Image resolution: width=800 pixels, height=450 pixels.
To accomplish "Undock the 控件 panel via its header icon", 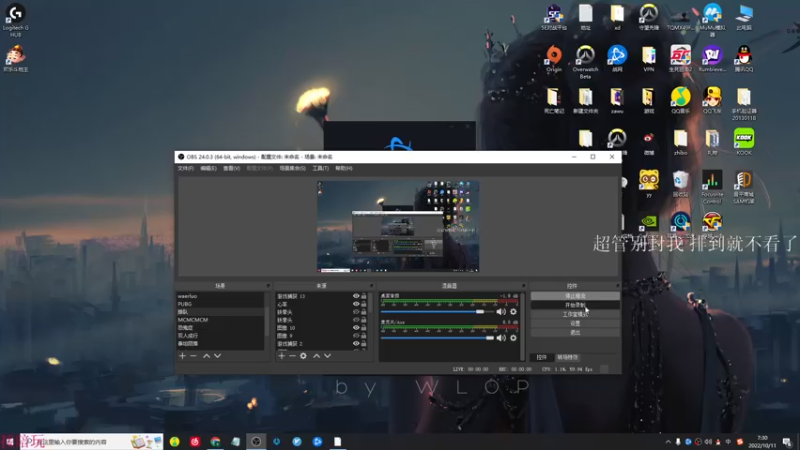I will pyautogui.click(x=617, y=286).
